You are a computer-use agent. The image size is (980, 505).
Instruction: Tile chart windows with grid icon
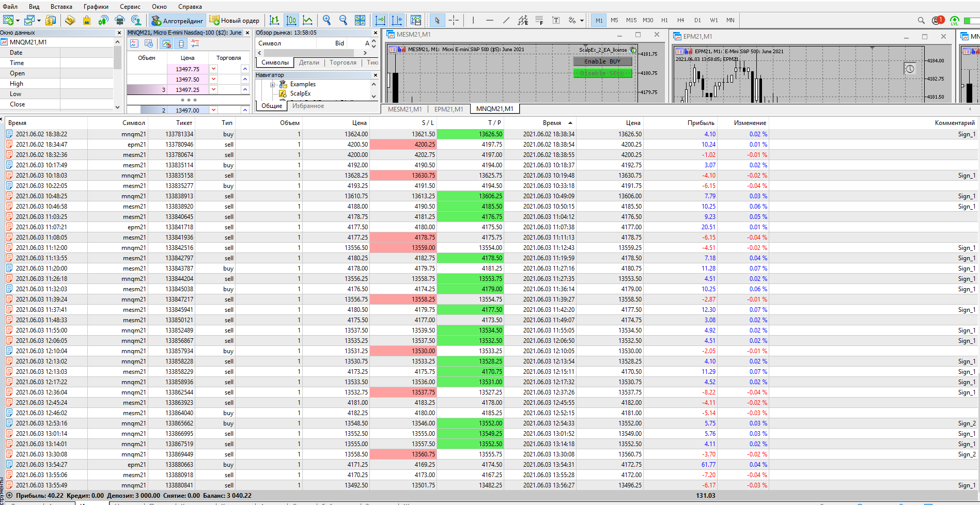point(360,20)
